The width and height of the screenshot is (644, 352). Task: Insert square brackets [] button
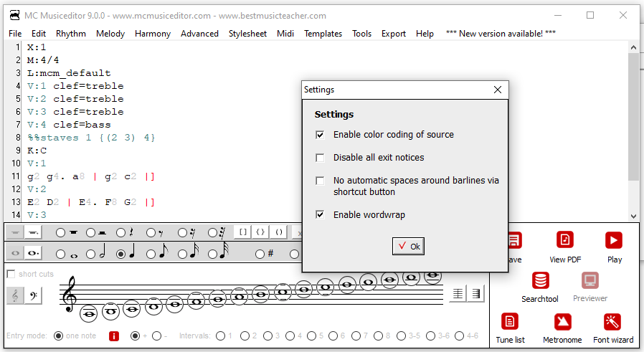(242, 232)
